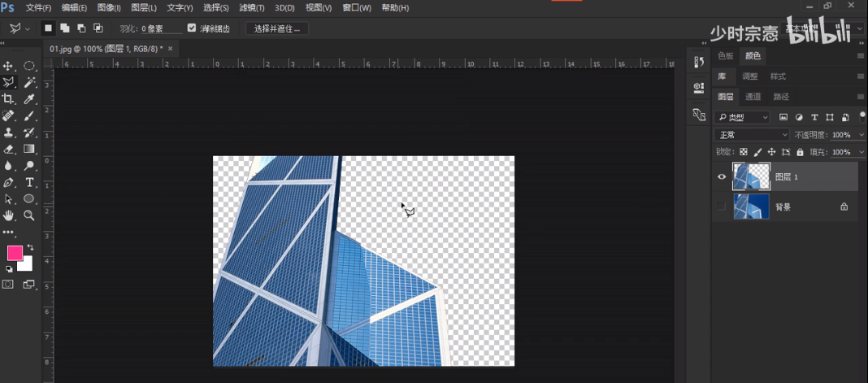Choose Intersect with Selection mode

(98, 28)
